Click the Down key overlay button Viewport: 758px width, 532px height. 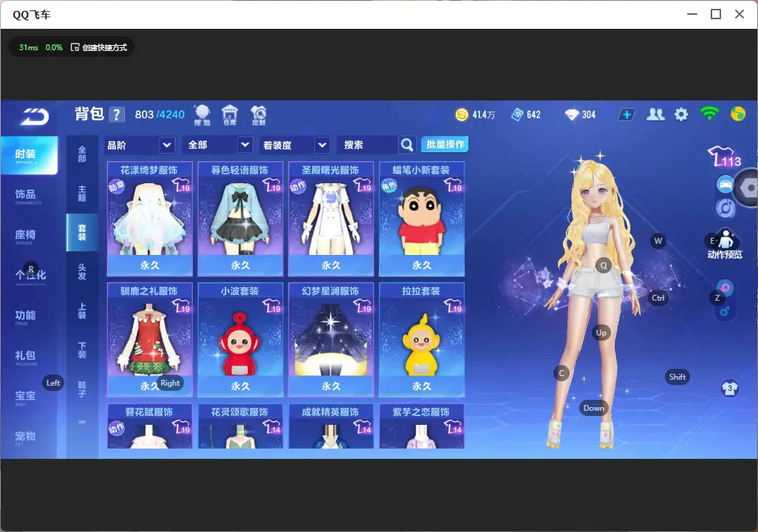pyautogui.click(x=593, y=408)
